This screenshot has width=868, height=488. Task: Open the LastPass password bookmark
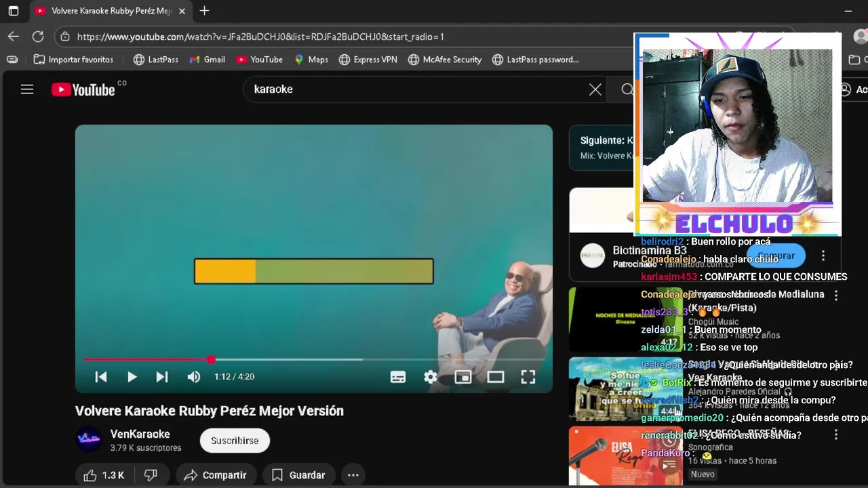point(536,60)
